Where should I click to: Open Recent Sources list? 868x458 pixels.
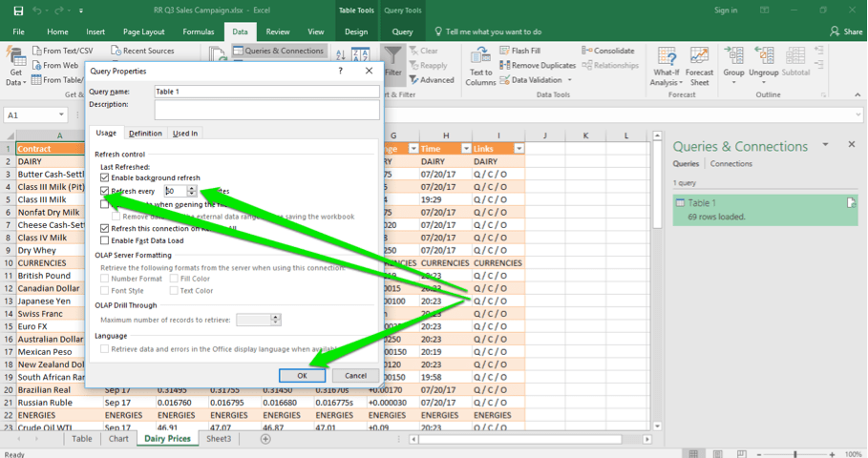tap(142, 51)
